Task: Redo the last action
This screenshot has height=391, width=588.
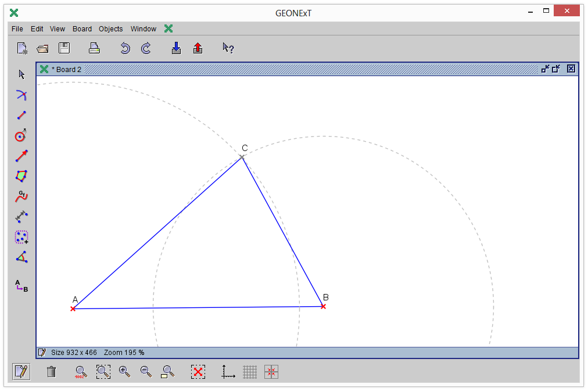Action: click(x=146, y=48)
